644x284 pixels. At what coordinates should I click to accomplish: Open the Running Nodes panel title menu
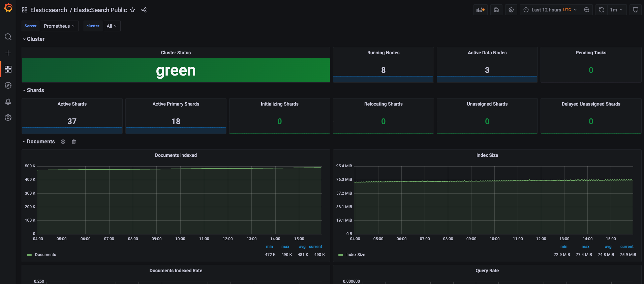[x=384, y=53]
